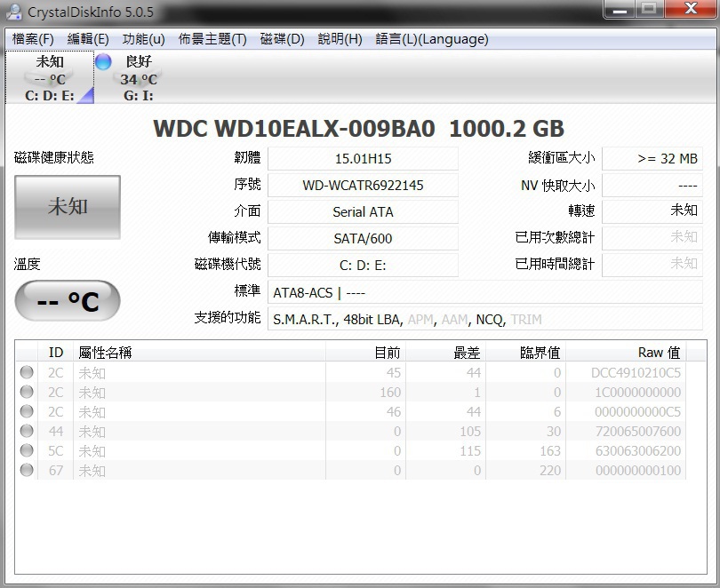The image size is (720, 588).
Task: Click the gray status circle for attribute ID 67
Action: (27, 470)
